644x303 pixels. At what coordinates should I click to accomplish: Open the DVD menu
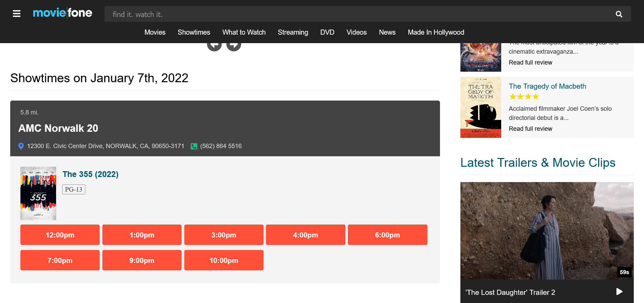click(327, 32)
